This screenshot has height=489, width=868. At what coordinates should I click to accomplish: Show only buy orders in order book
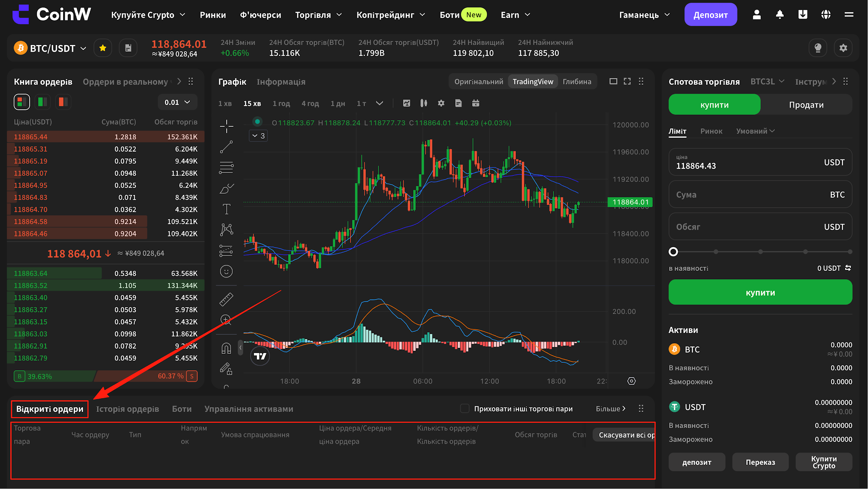(x=42, y=102)
